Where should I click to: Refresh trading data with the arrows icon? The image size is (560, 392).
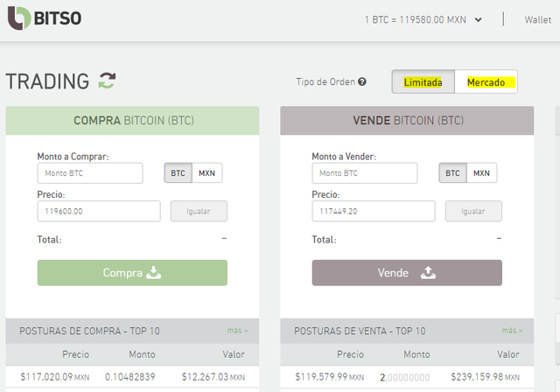(107, 80)
